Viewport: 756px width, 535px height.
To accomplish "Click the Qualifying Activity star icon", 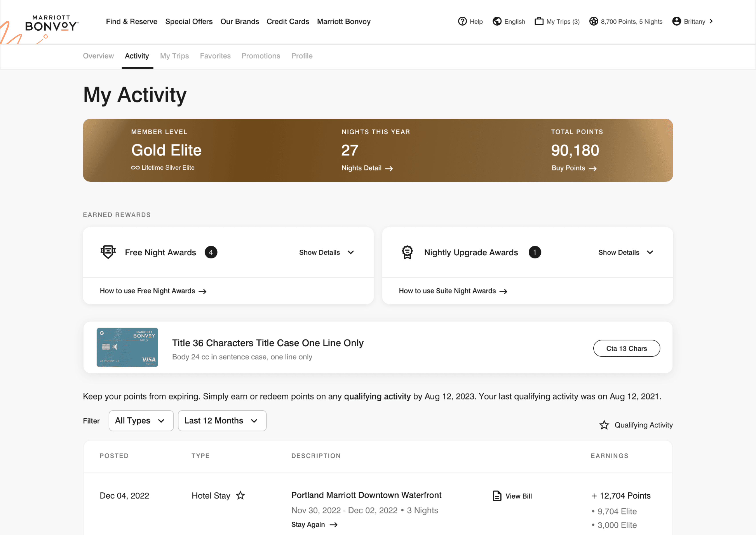I will click(604, 425).
